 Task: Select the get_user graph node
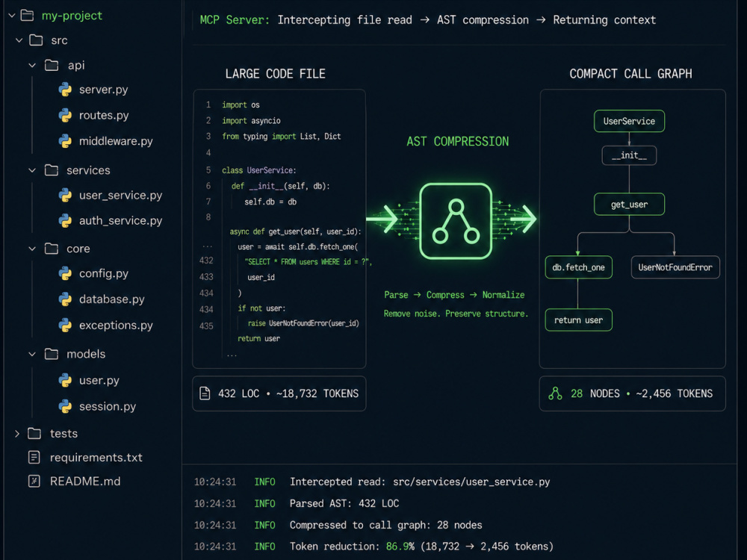(629, 205)
